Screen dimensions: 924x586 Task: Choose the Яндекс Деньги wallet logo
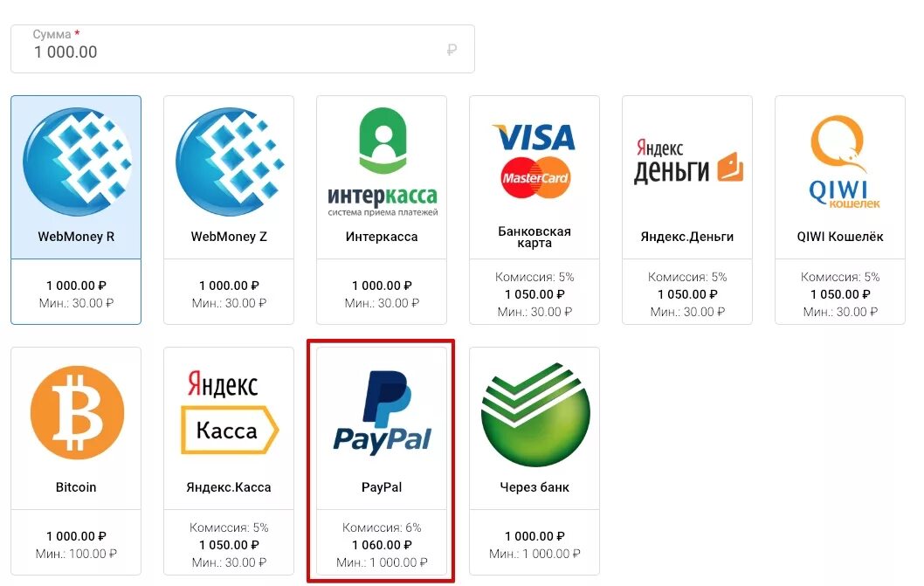click(x=687, y=162)
